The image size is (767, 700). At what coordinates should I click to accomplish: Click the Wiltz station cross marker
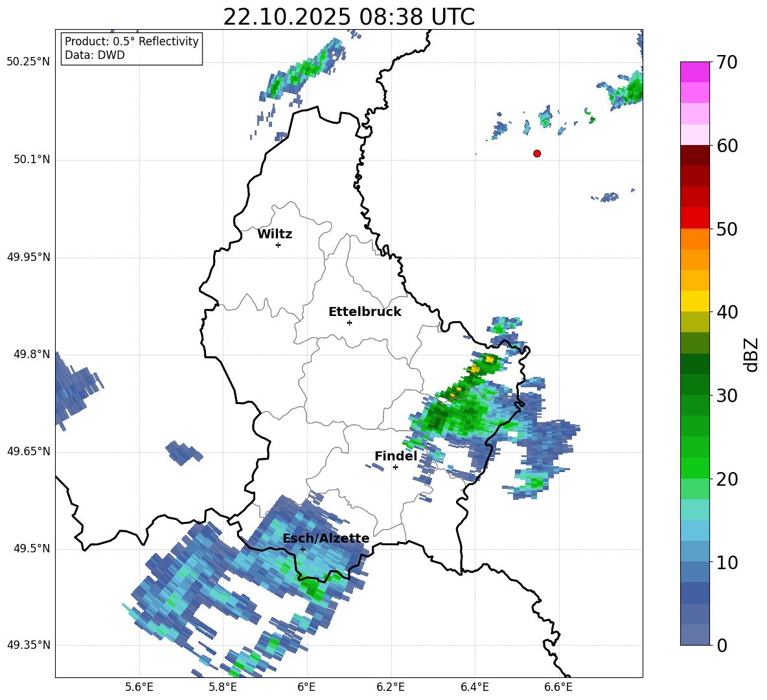tap(279, 245)
